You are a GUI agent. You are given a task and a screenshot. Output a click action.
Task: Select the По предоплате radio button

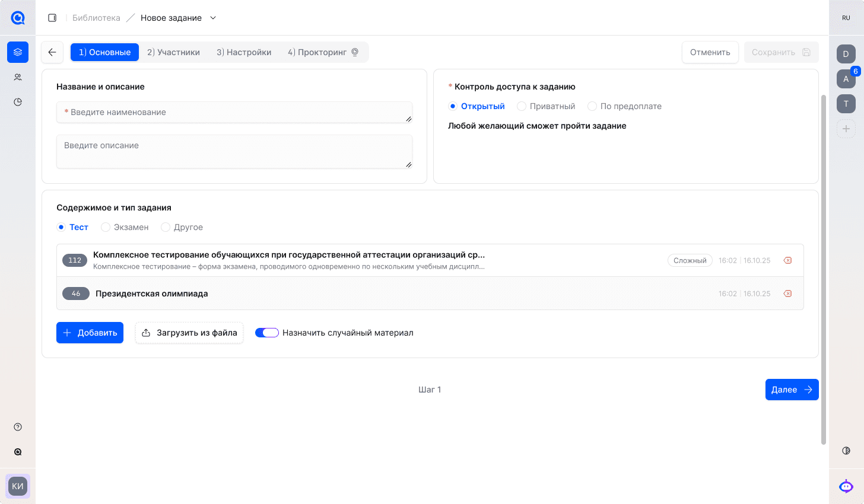click(592, 106)
